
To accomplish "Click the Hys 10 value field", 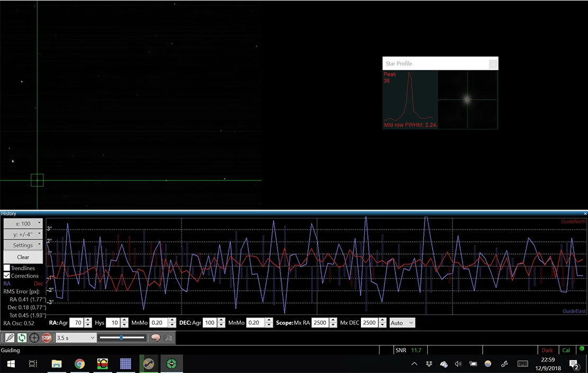I will (113, 322).
